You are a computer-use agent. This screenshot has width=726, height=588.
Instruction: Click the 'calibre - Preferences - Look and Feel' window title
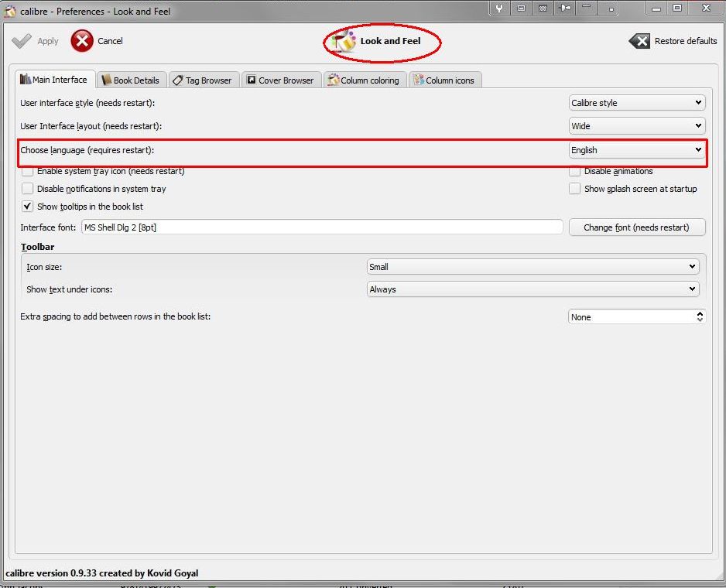tap(95, 11)
